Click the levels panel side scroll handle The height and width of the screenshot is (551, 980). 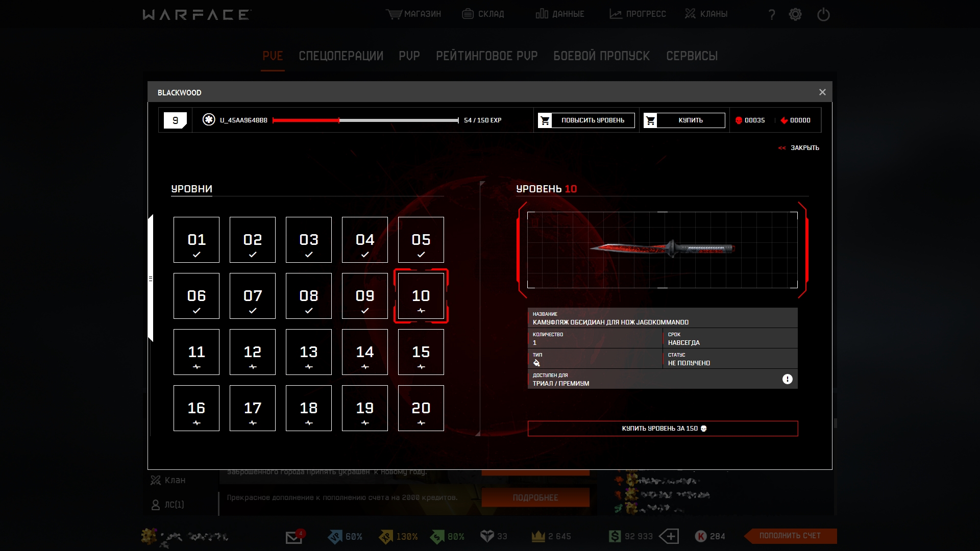click(x=151, y=279)
